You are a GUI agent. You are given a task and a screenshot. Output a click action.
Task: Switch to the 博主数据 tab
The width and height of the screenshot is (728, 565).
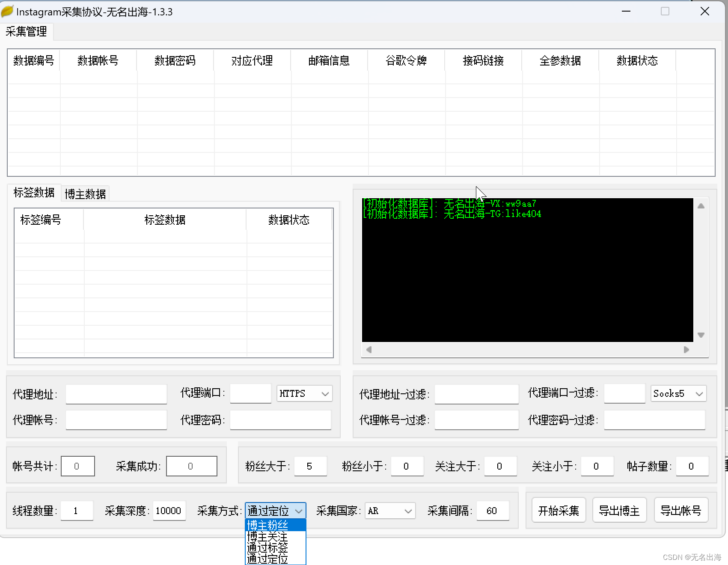point(85,194)
